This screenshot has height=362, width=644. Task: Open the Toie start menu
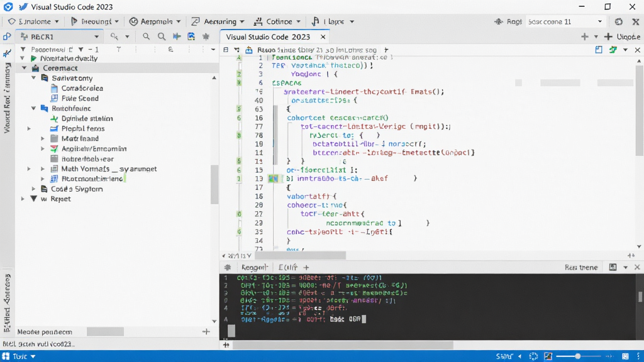[19, 356]
